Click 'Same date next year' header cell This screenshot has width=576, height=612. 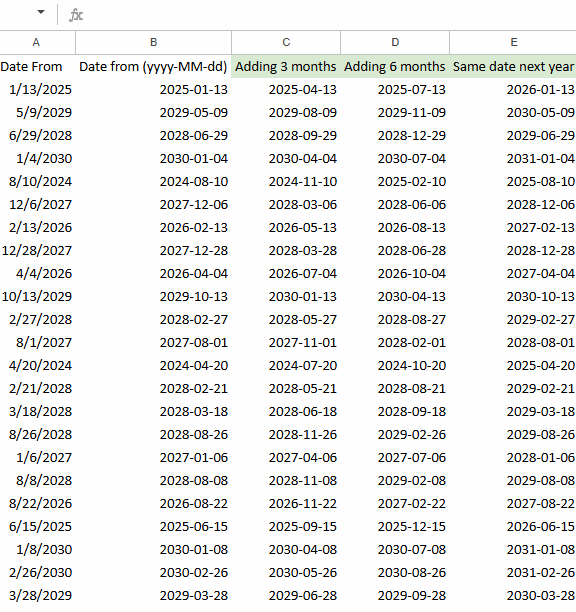click(x=513, y=67)
